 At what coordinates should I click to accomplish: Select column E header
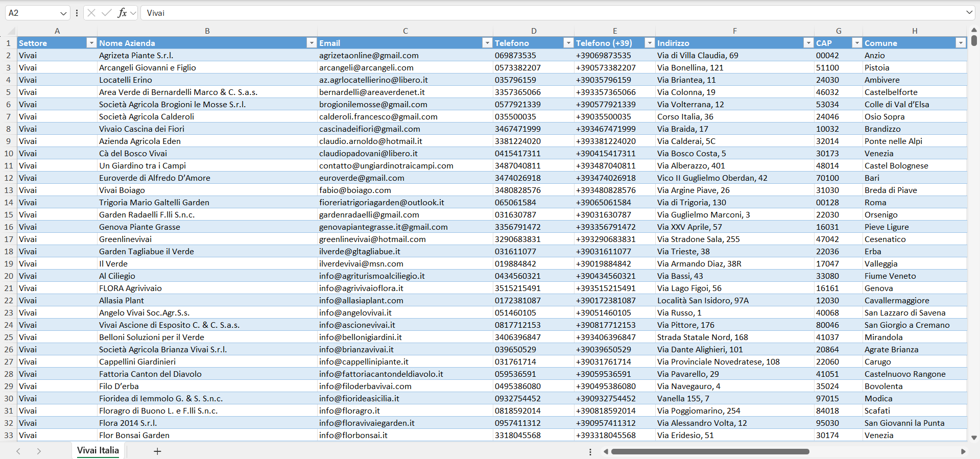[x=615, y=31]
